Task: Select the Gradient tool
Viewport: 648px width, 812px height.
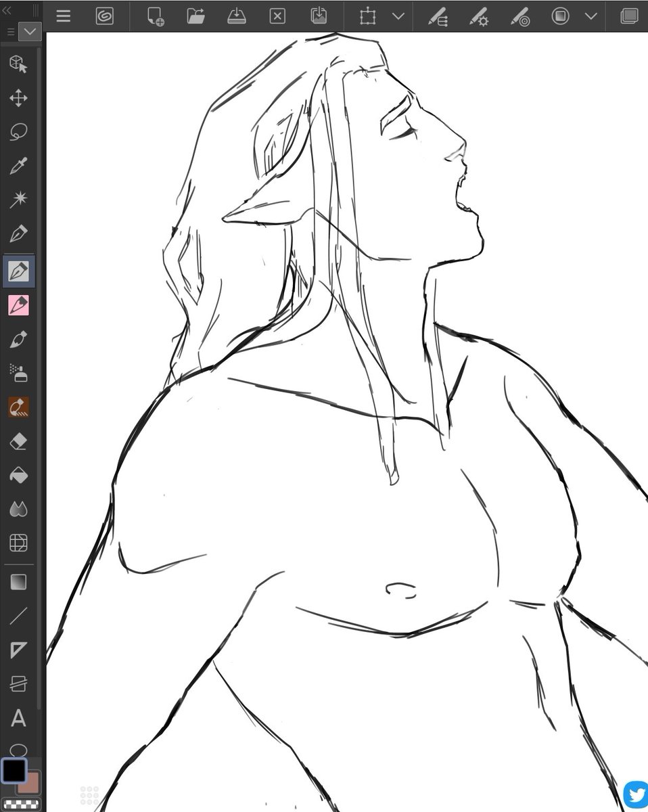Action: tap(18, 583)
